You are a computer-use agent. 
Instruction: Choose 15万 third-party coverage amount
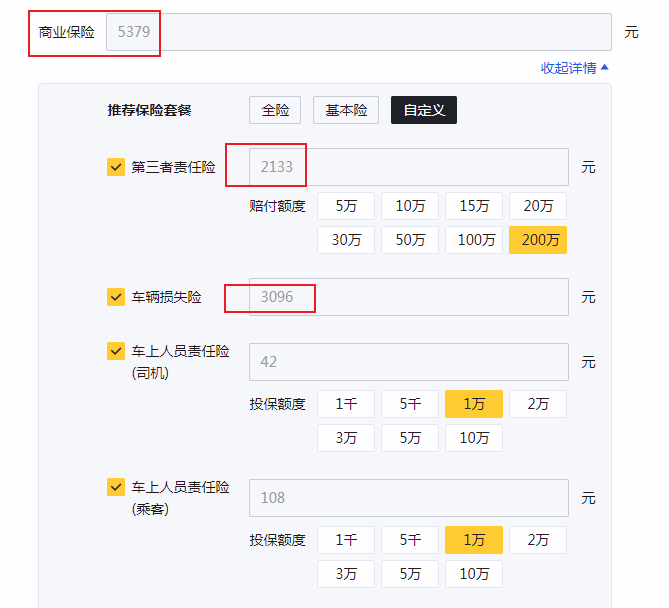pyautogui.click(x=474, y=206)
